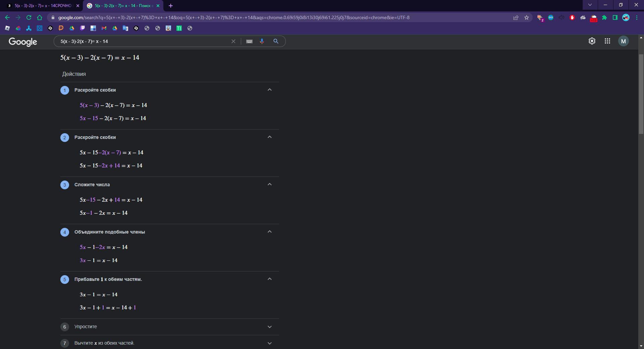The width and height of the screenshot is (644, 349).
Task: Select the Google search results tab
Action: tap(123, 6)
